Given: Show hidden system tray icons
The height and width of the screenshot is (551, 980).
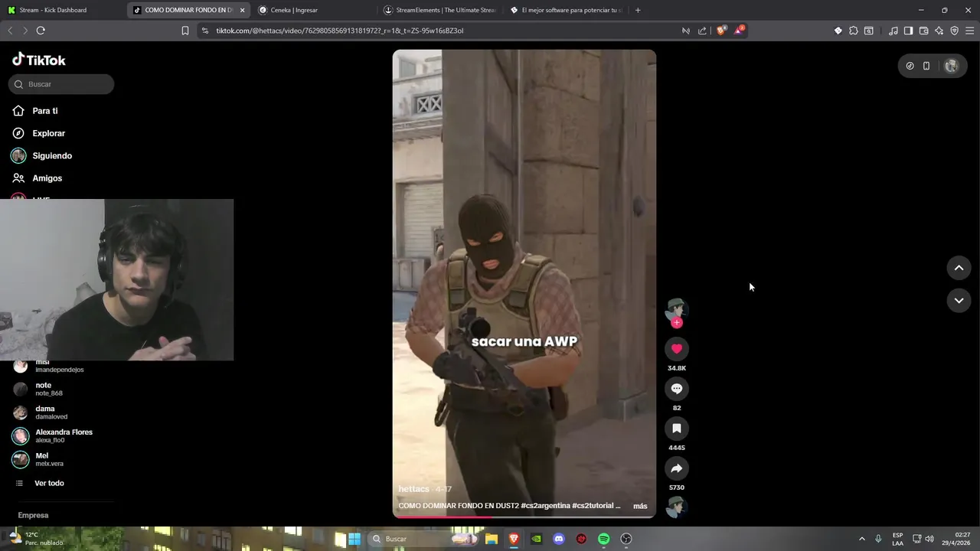Looking at the screenshot, I should (x=861, y=539).
